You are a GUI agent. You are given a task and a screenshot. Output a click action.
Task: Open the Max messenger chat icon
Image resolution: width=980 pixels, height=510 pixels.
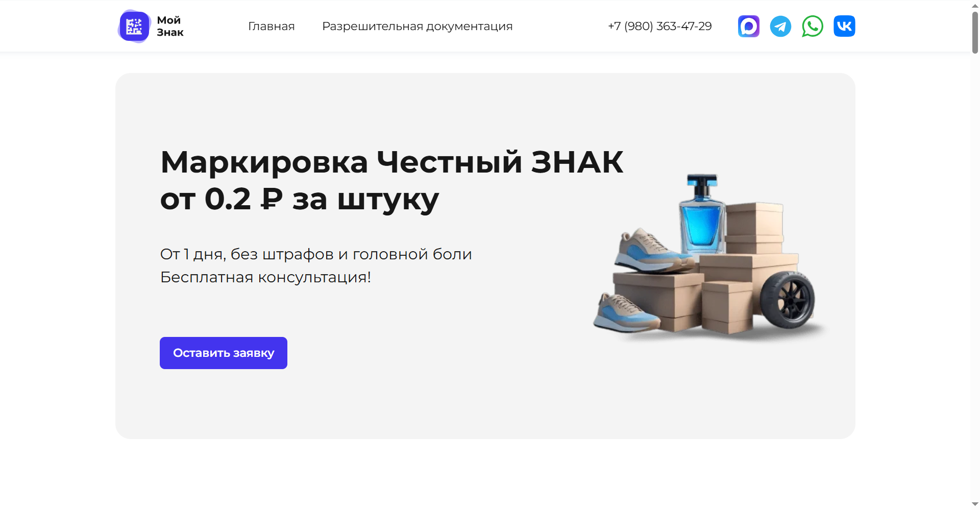click(749, 26)
